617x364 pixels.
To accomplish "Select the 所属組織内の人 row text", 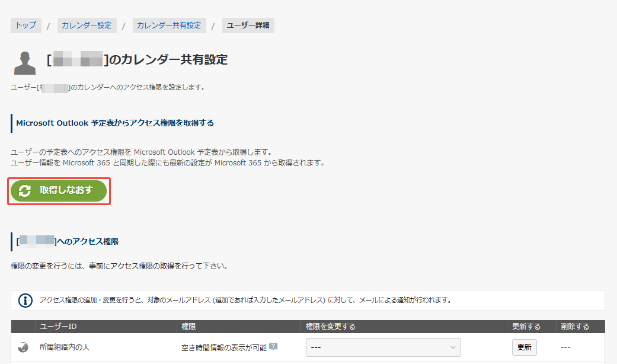I will click(64, 347).
